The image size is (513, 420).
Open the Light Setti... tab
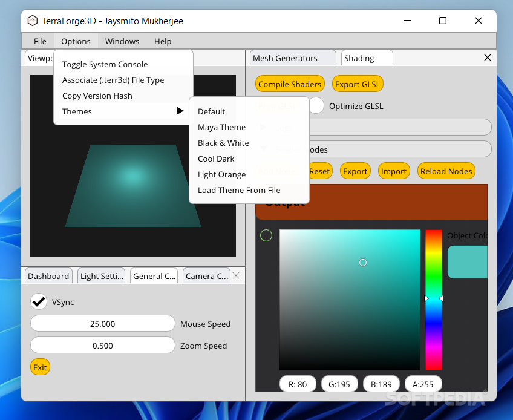click(x=102, y=276)
